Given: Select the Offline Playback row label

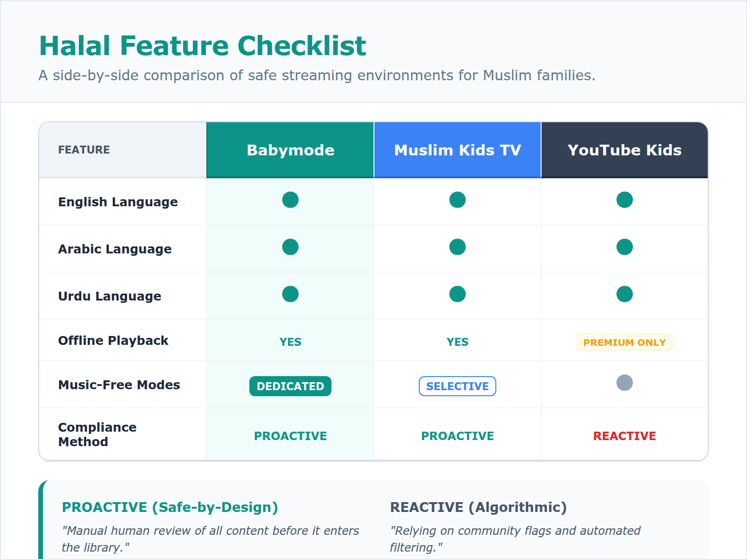Looking at the screenshot, I should (x=113, y=340).
